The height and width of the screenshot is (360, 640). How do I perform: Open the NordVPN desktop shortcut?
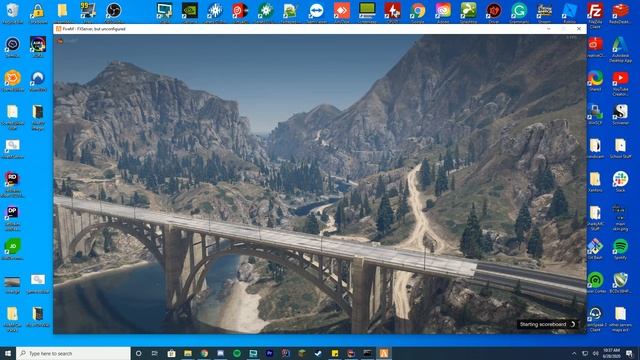(38, 81)
